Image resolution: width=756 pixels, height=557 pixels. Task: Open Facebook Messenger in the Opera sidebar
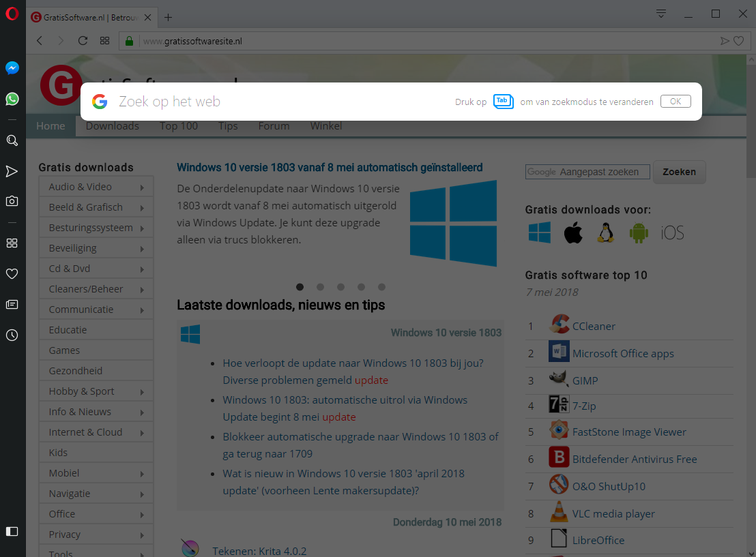[12, 68]
